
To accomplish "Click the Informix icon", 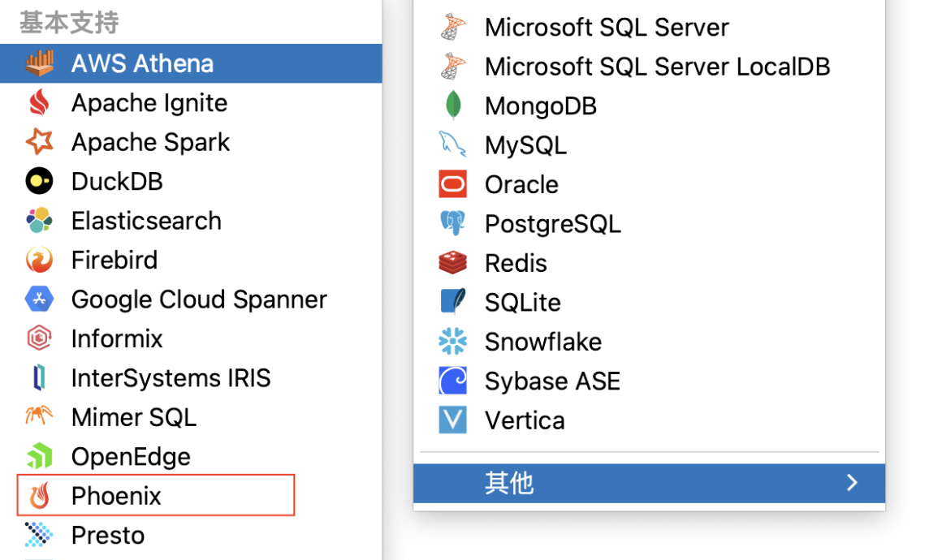I will pos(40,338).
